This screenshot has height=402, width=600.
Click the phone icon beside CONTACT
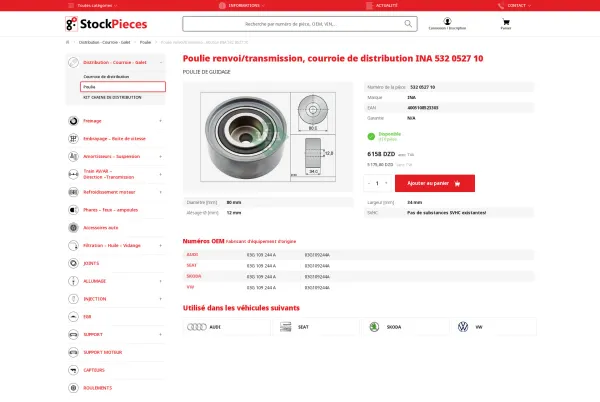click(x=501, y=6)
